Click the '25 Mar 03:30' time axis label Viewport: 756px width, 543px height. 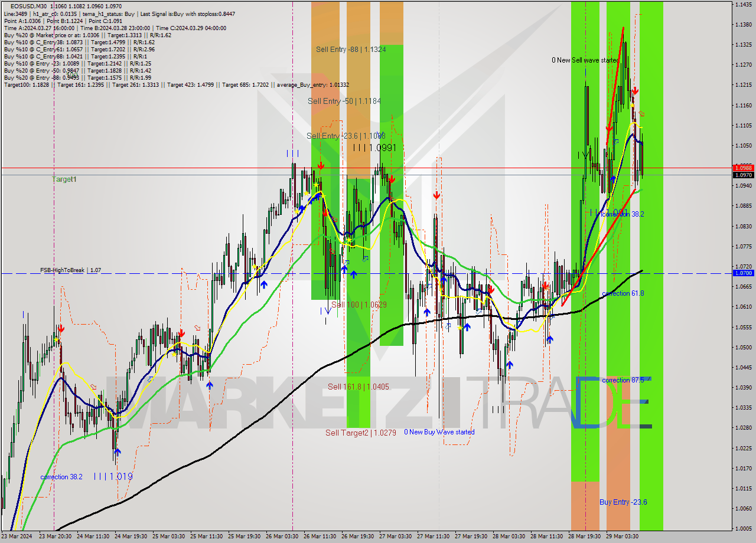168,537
